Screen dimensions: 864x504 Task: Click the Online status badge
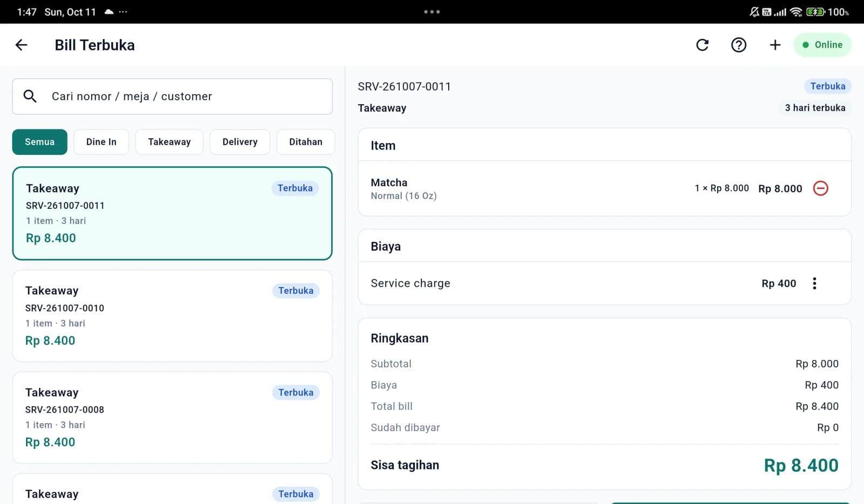tap(822, 45)
